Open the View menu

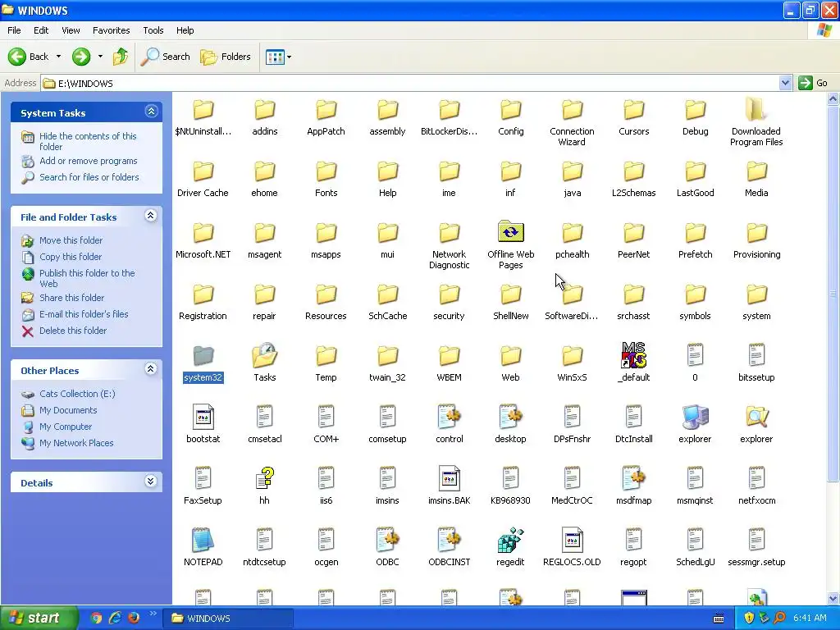point(71,30)
